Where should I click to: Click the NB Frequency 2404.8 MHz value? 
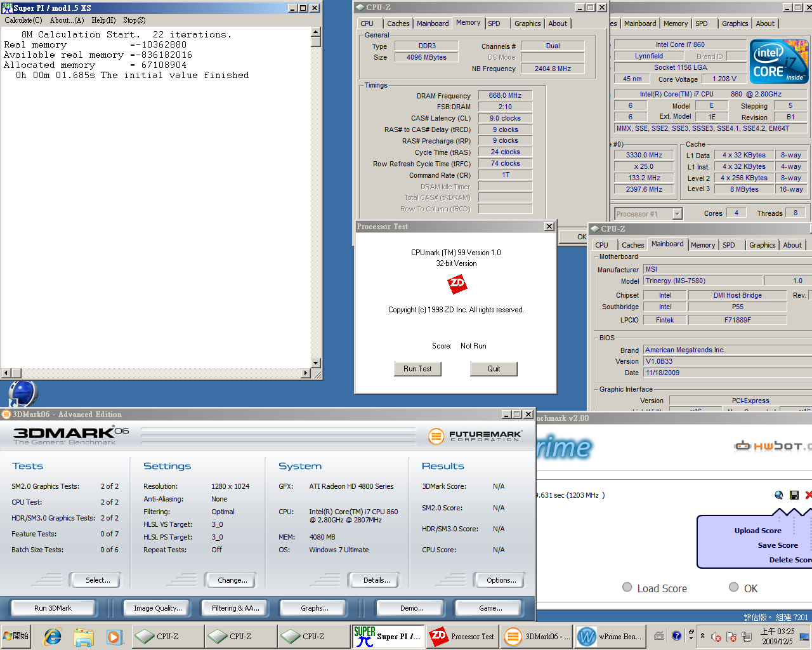click(x=553, y=69)
